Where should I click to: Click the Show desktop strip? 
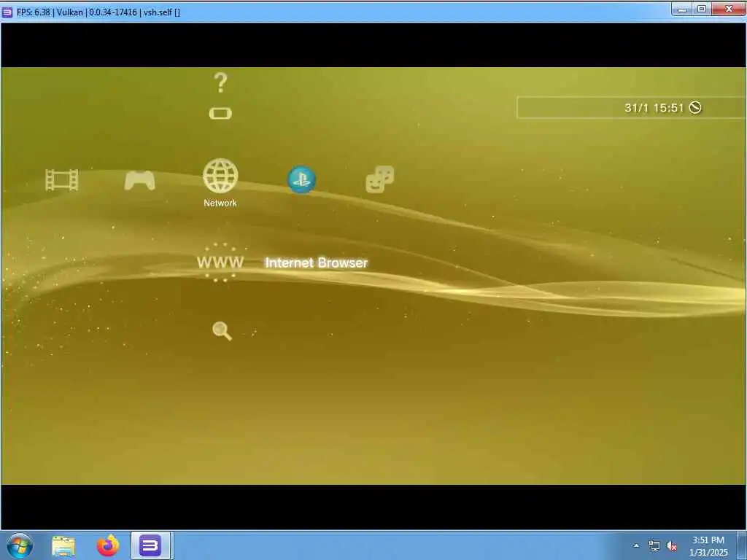tap(742, 545)
